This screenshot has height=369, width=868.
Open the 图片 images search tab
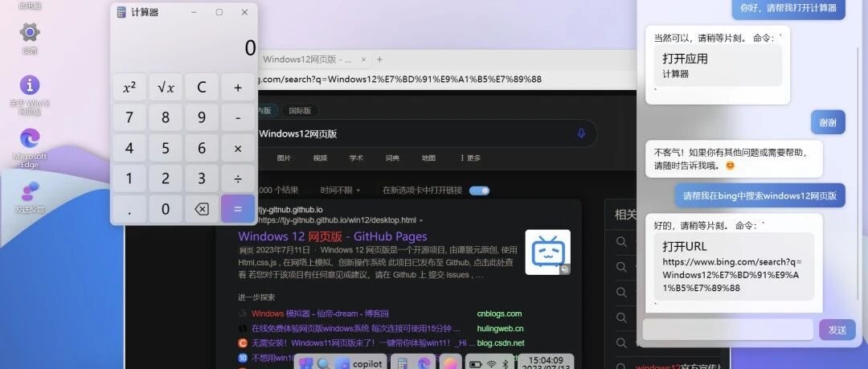click(x=284, y=158)
